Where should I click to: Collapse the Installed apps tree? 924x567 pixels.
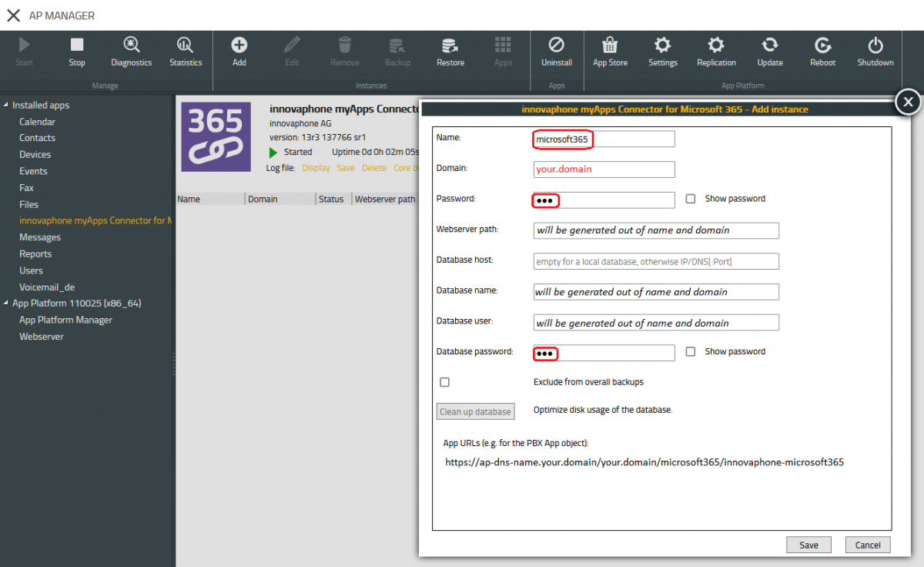point(7,106)
